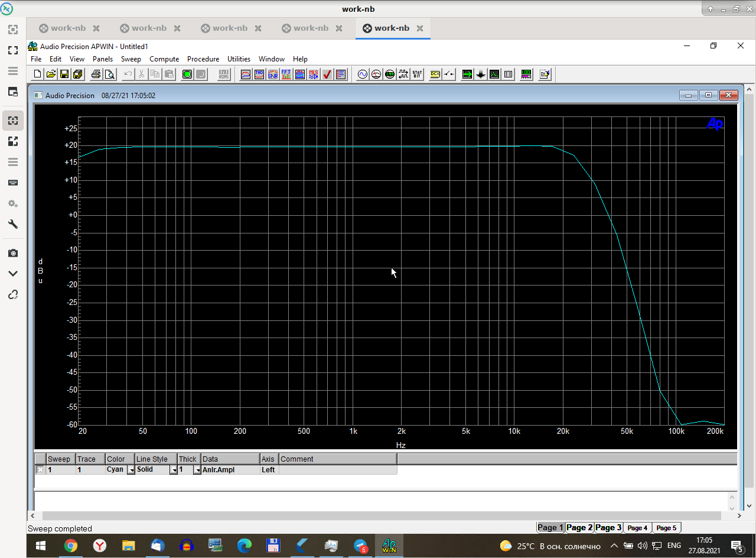The height and width of the screenshot is (558, 756).
Task: Open the Compute menu
Action: point(164,59)
